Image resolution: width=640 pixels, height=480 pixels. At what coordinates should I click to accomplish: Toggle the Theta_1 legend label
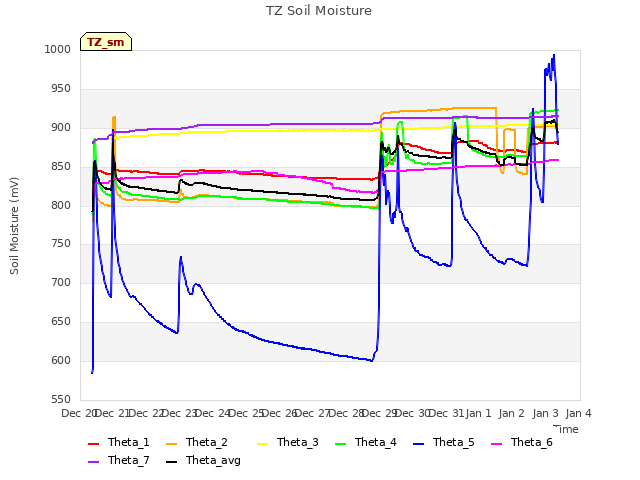click(x=129, y=442)
